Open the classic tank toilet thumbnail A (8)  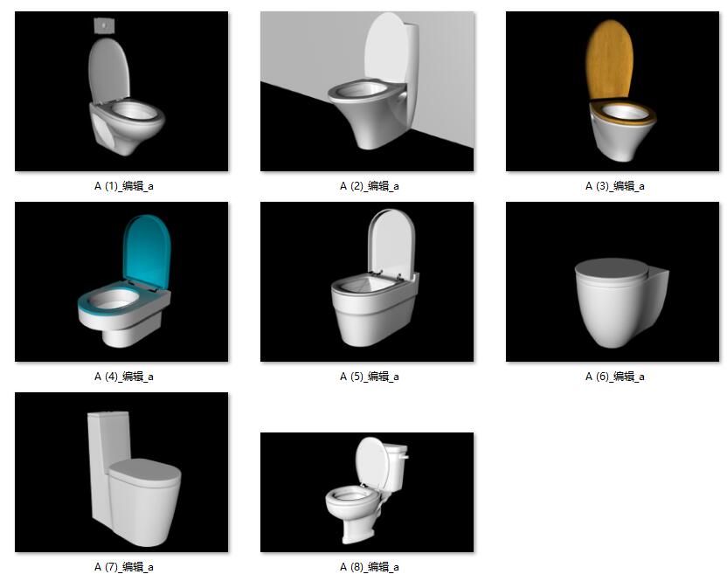coord(367,492)
